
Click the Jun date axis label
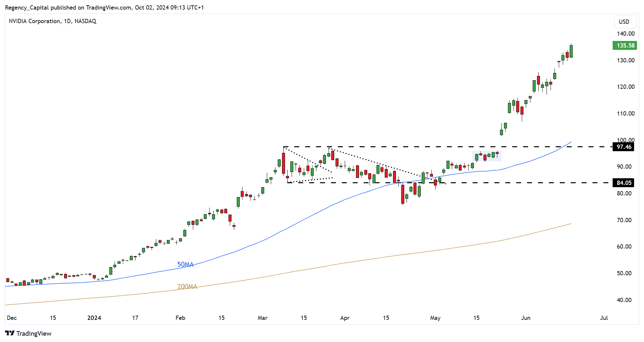(526, 318)
